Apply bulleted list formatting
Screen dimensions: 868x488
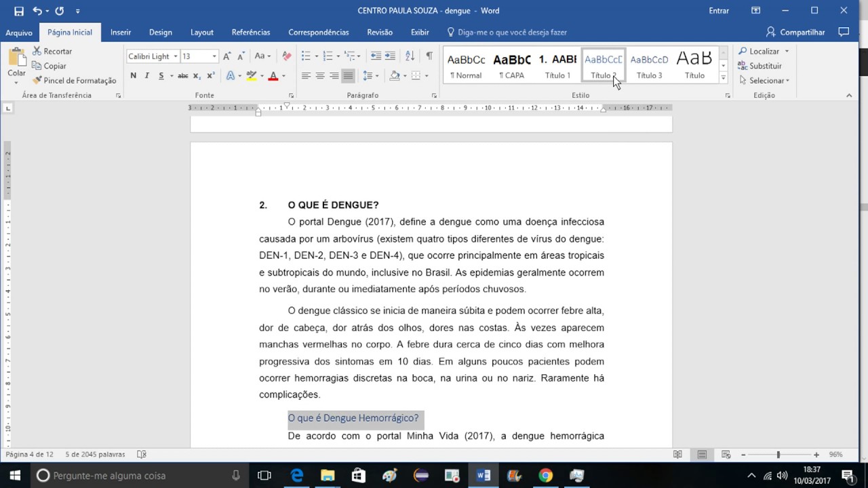pos(306,56)
